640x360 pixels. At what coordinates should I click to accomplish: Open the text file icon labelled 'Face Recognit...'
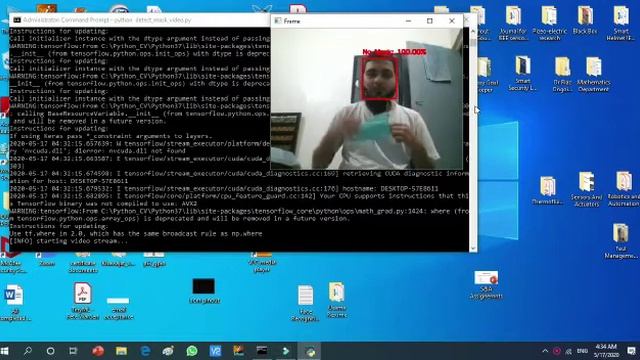pyautogui.click(x=305, y=303)
